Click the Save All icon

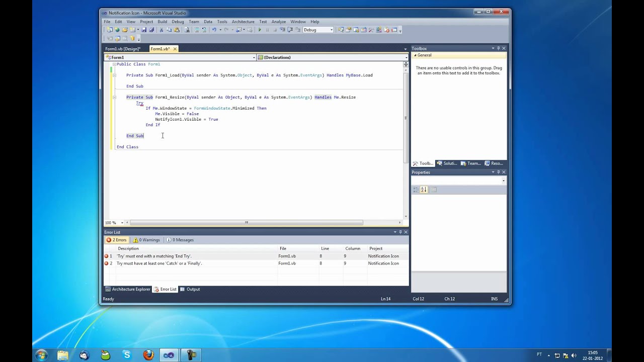pos(151,30)
